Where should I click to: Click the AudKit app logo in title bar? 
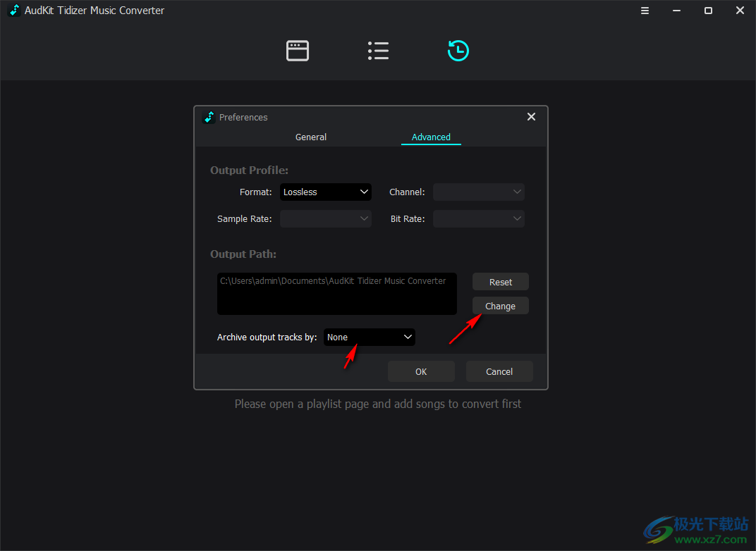pyautogui.click(x=15, y=10)
